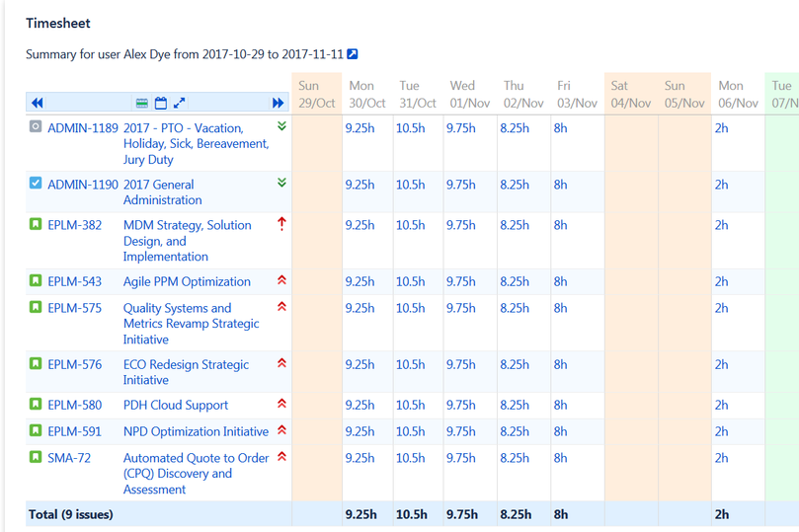
Task: Click the Timesheet heading
Action: [x=58, y=24]
